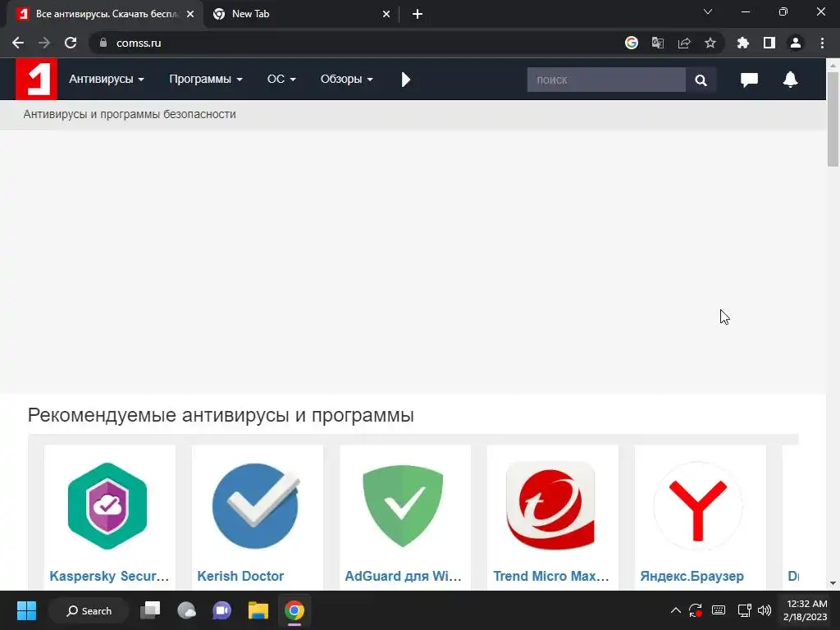This screenshot has width=840, height=630.
Task: Click the Антивирусы и программы безопасности breadcrumb
Action: click(130, 114)
